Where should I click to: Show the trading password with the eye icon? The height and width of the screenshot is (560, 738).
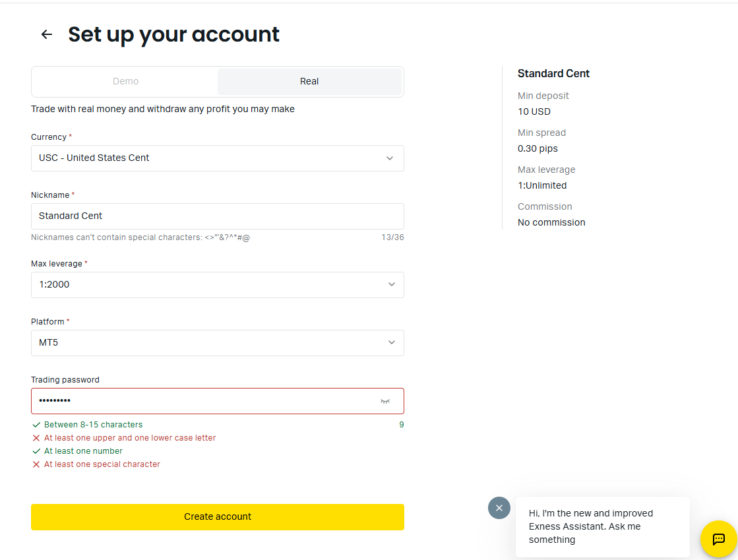[385, 401]
